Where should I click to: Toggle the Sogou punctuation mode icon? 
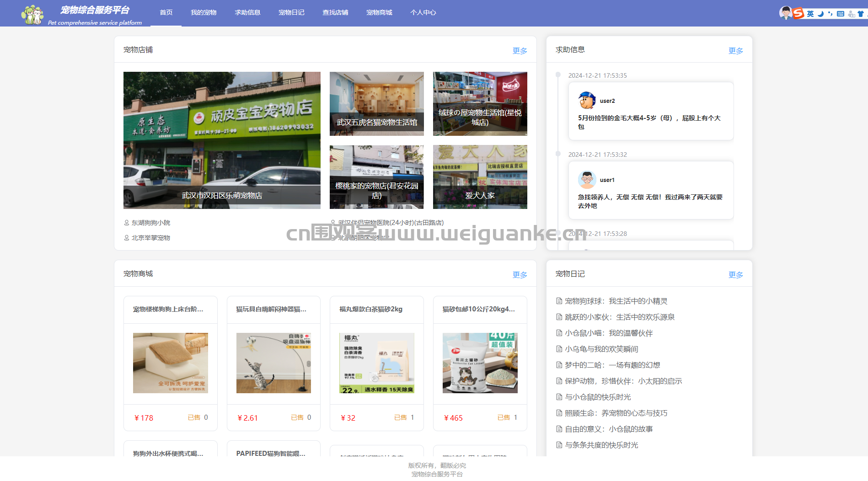pyautogui.click(x=830, y=14)
